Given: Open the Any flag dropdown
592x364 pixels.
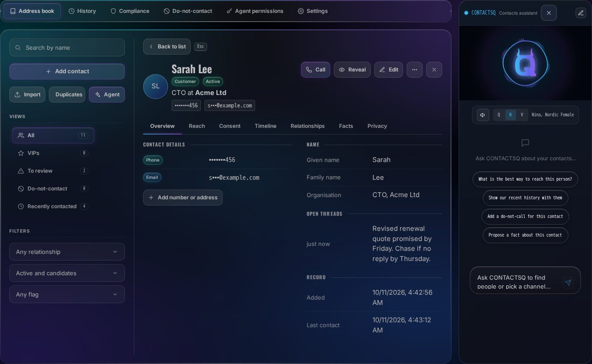Looking at the screenshot, I should (67, 294).
